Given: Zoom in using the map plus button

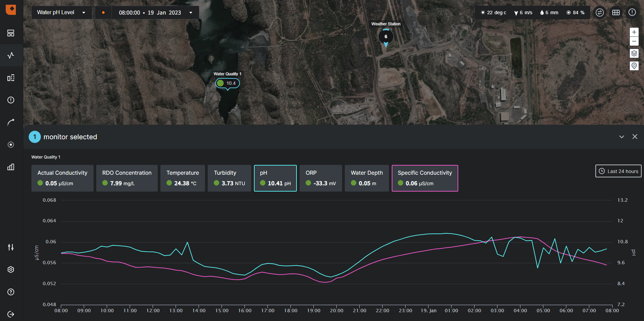Looking at the screenshot, I should tap(634, 32).
